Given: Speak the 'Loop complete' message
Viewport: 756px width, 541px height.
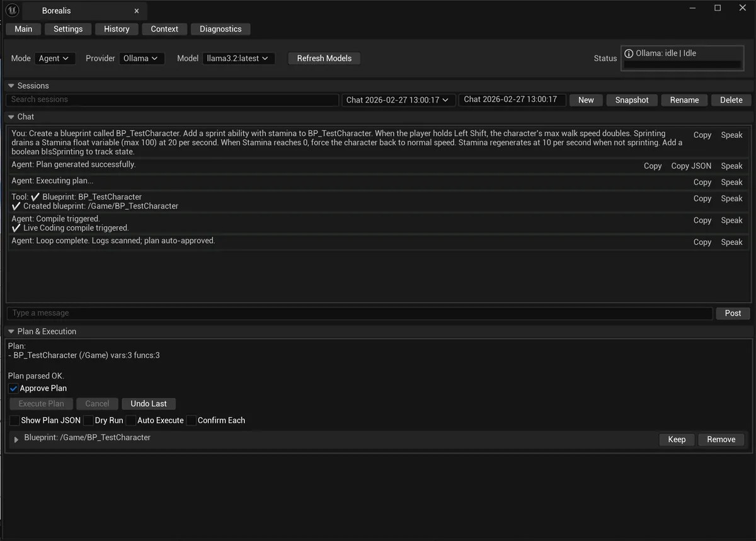Looking at the screenshot, I should pos(731,242).
